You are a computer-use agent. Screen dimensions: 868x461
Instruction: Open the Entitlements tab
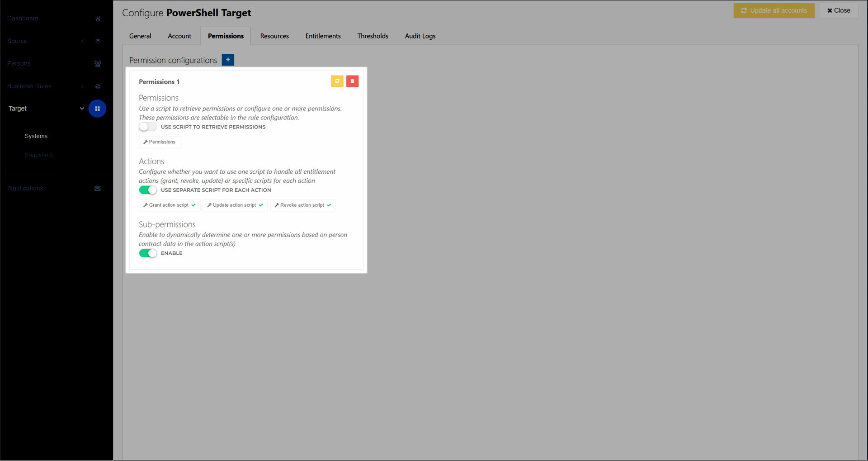(x=323, y=36)
